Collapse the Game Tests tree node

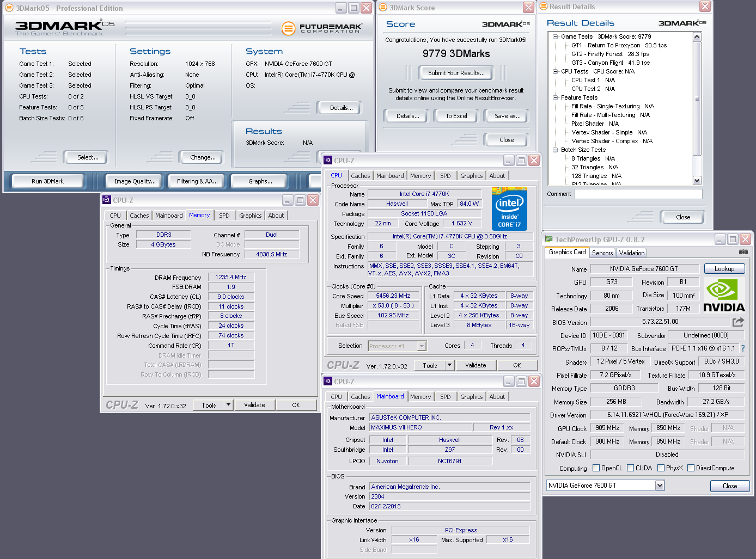pyautogui.click(x=555, y=37)
